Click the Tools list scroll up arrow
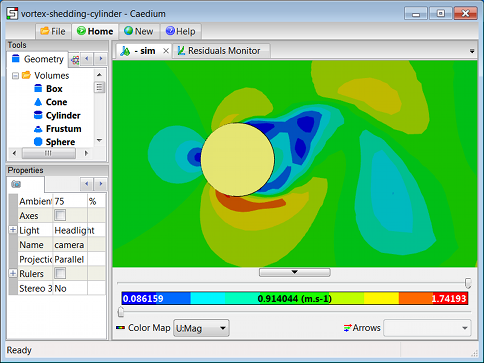Image resolution: width=484 pixels, height=363 pixels. click(x=99, y=74)
